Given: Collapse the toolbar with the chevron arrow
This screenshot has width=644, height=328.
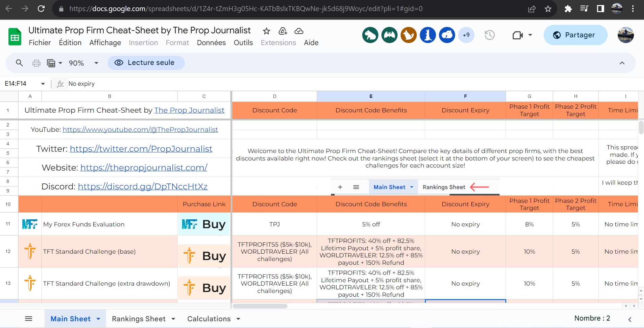Looking at the screenshot, I should (622, 63).
